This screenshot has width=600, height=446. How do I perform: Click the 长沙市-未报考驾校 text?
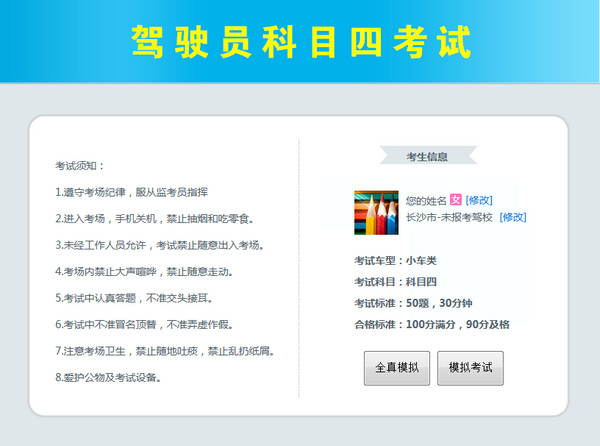pyautogui.click(x=449, y=217)
